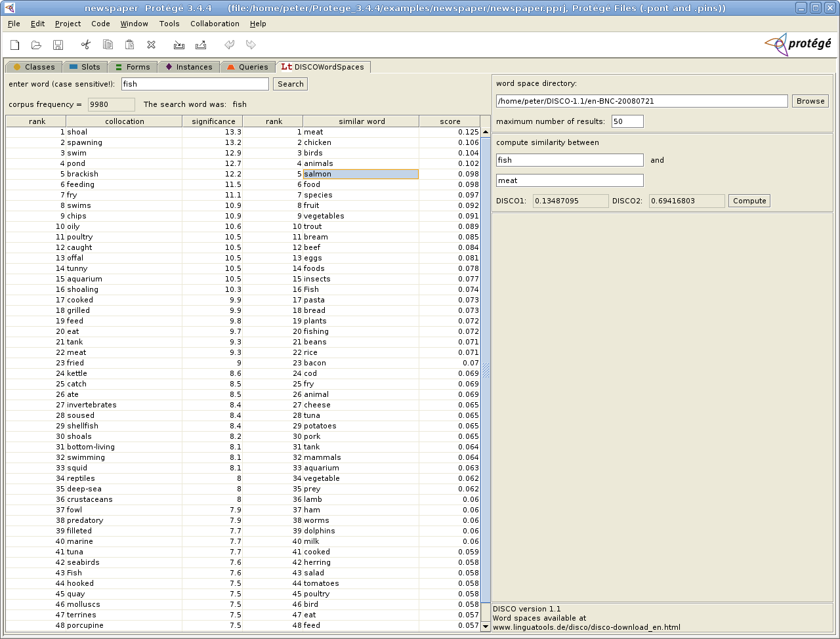Click the maximum number of results field

(627, 121)
